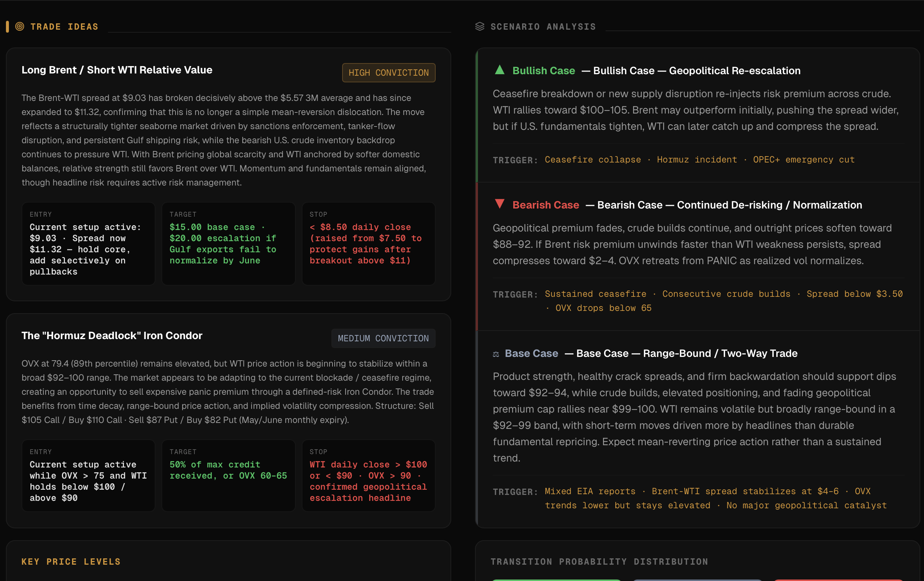924x581 pixels.
Task: Click the target icon beside Trade Ideas
Action: coord(20,26)
